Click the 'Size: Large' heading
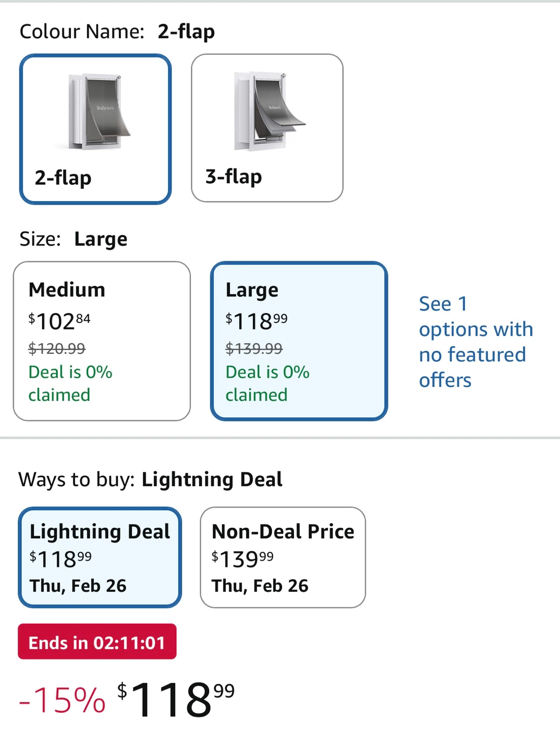 (74, 239)
